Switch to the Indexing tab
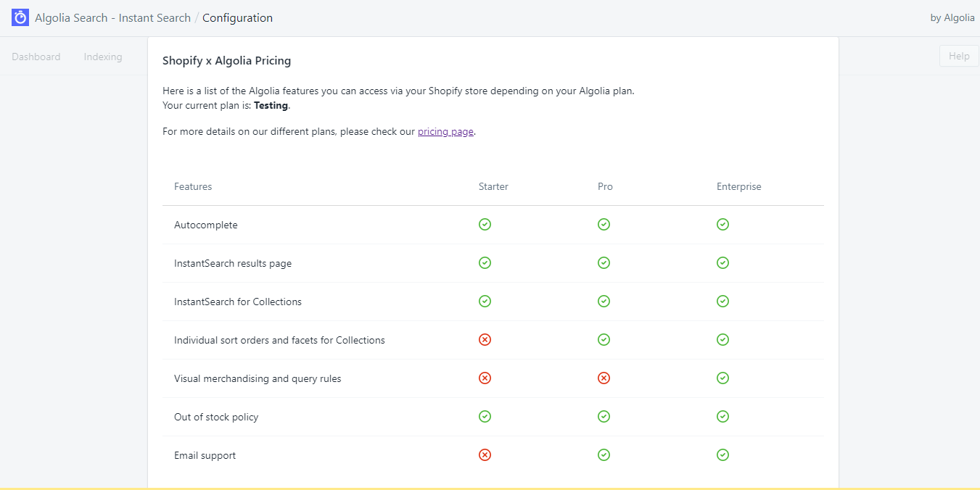Screen dimensions: 980x490 click(x=103, y=57)
